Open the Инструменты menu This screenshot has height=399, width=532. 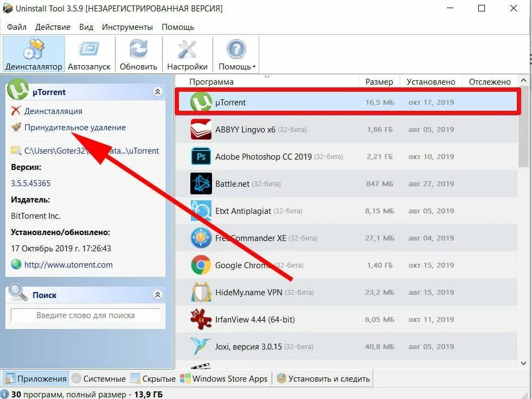click(127, 27)
